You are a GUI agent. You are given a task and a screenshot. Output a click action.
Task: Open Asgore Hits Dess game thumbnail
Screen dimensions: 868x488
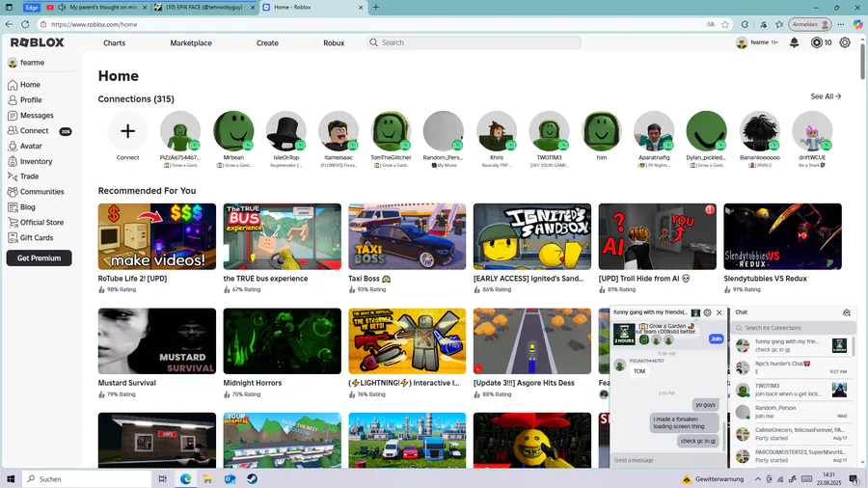click(x=532, y=340)
